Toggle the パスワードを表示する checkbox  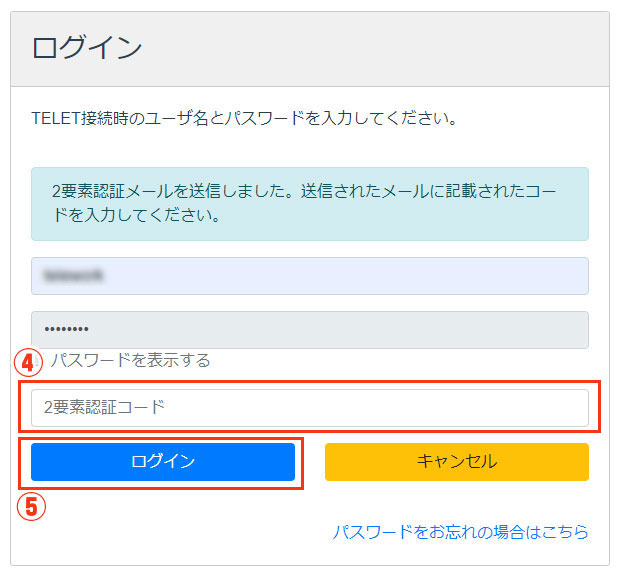point(38,361)
